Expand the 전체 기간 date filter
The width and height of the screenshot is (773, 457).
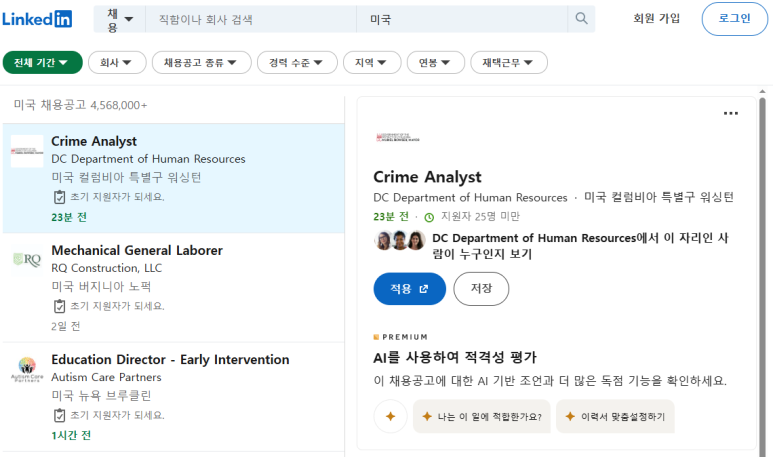[42, 63]
